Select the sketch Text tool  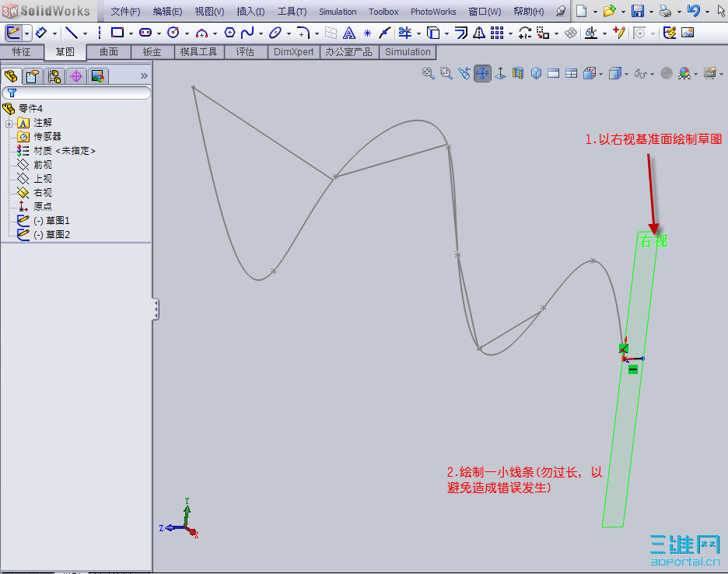349,33
